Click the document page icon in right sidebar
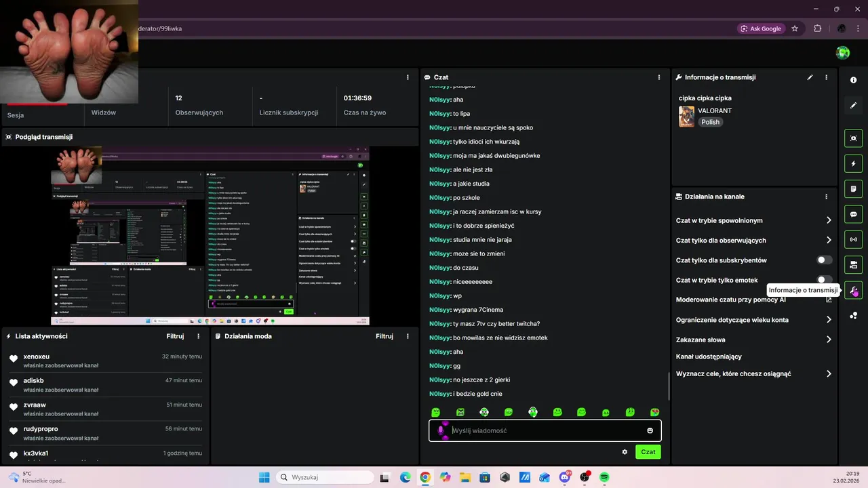 pos(853,188)
